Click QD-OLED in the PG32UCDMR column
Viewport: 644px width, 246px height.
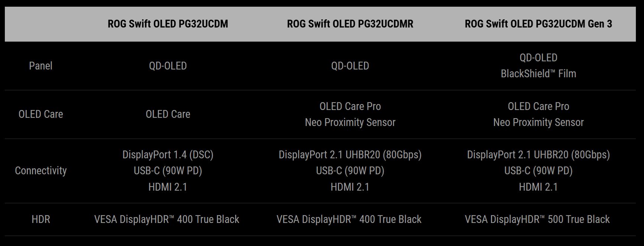(350, 66)
